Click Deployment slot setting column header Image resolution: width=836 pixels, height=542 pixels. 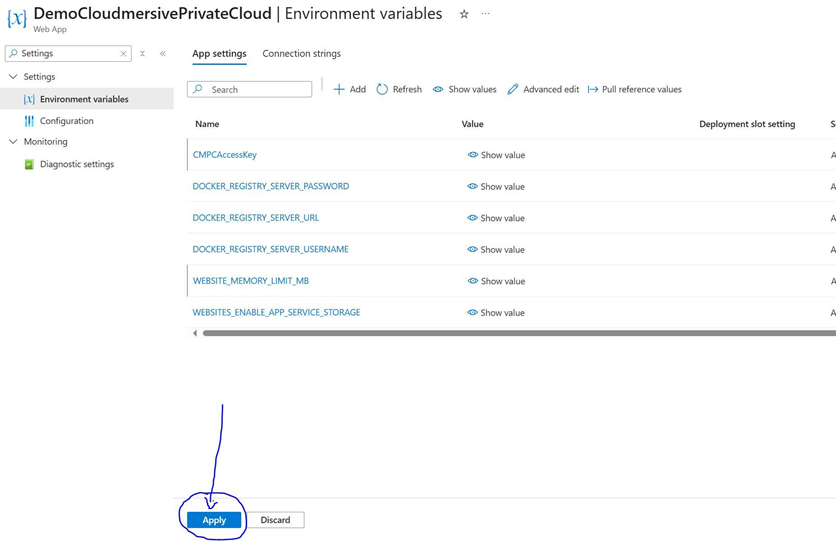tap(747, 124)
